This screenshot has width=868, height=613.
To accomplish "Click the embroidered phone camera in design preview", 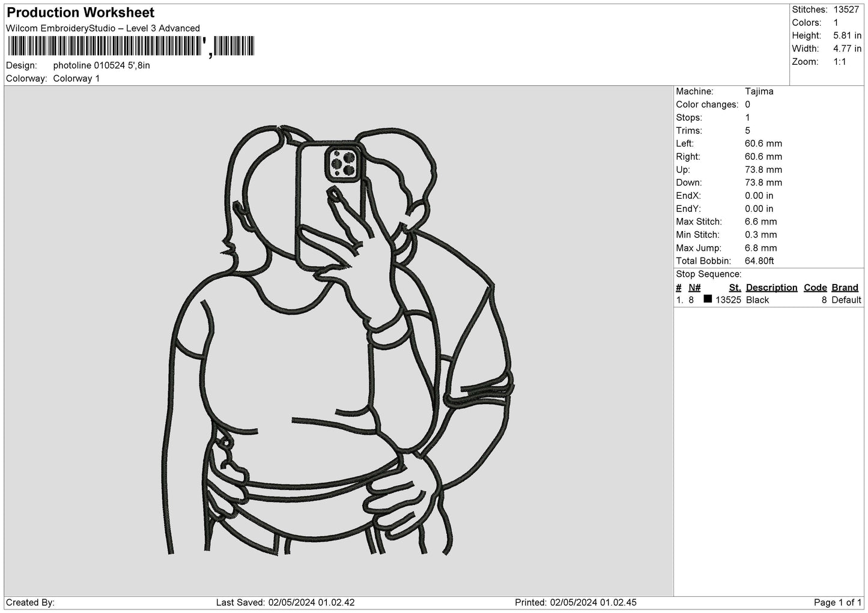I will tap(344, 163).
